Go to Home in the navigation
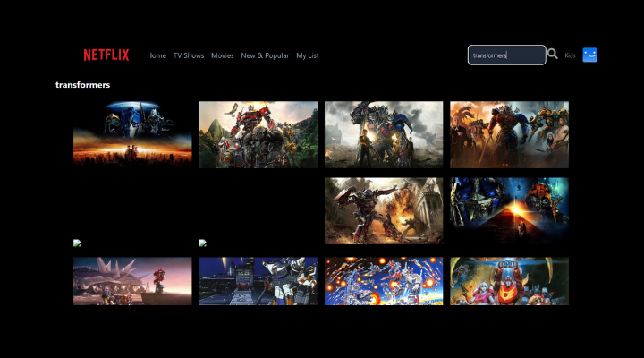Screen dimensions: 644x358 pyautogui.click(x=157, y=55)
